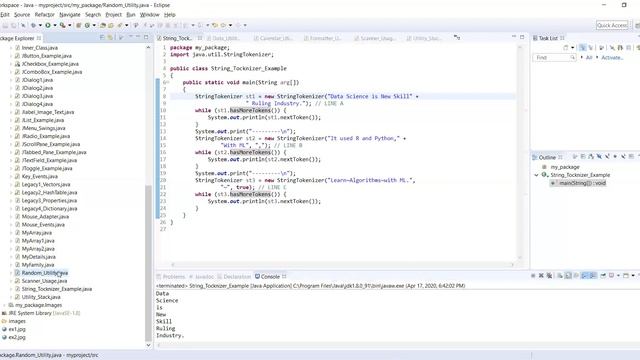Image resolution: width=640 pixels, height=360 pixels.
Task: Collapse the String_Tocknizer_Example node in the Outline
Action: tap(536, 175)
